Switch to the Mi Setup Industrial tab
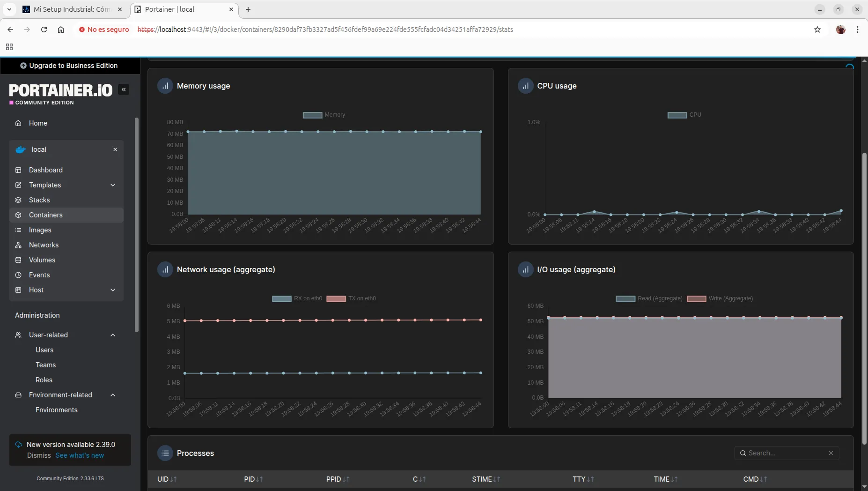 pos(71,9)
